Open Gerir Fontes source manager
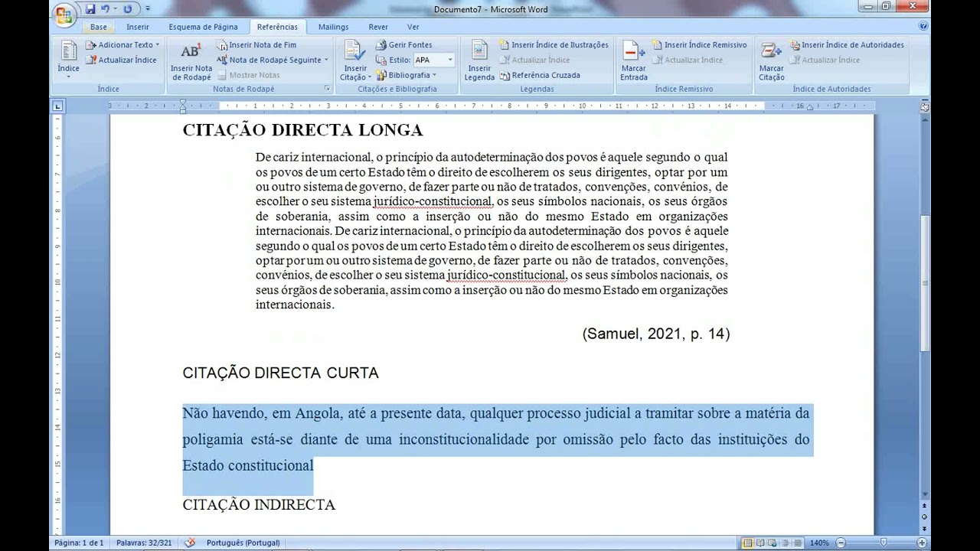 [405, 45]
